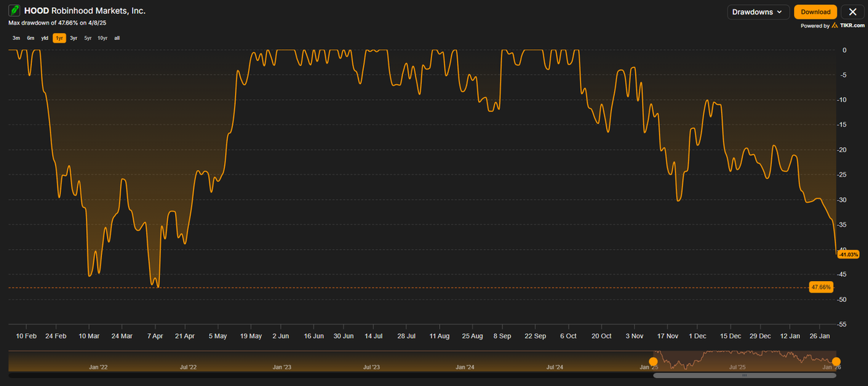Click the Jul '25 navigator label

tap(736, 367)
